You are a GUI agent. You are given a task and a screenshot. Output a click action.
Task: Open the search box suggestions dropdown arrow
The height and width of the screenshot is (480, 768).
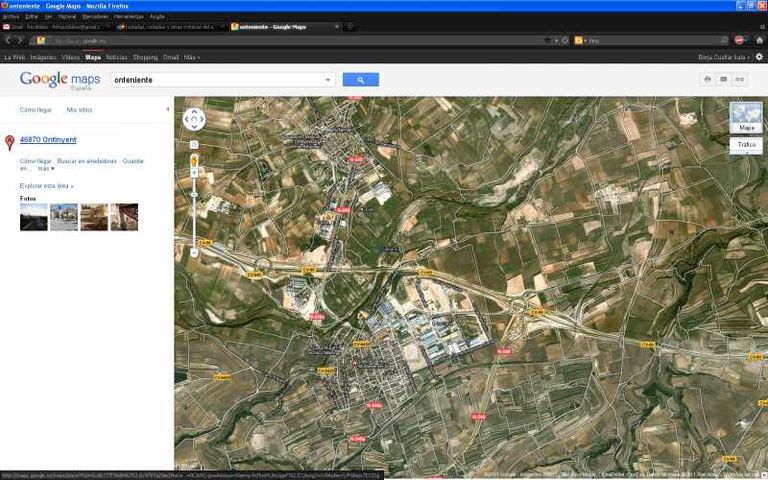tap(328, 80)
